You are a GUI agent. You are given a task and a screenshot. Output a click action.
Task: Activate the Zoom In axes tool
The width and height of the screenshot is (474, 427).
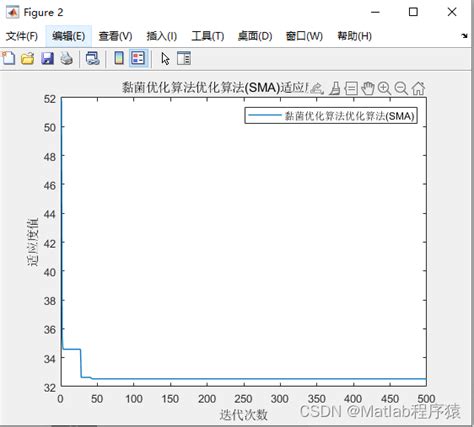click(384, 88)
